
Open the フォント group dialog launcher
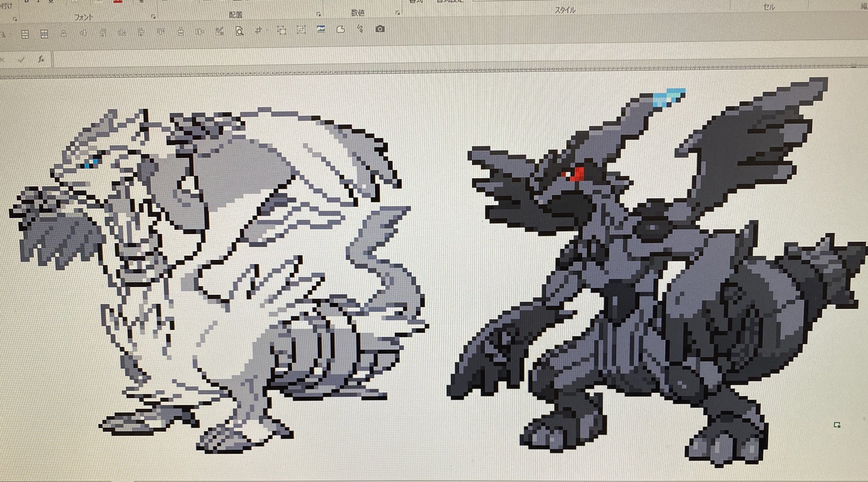[x=153, y=17]
